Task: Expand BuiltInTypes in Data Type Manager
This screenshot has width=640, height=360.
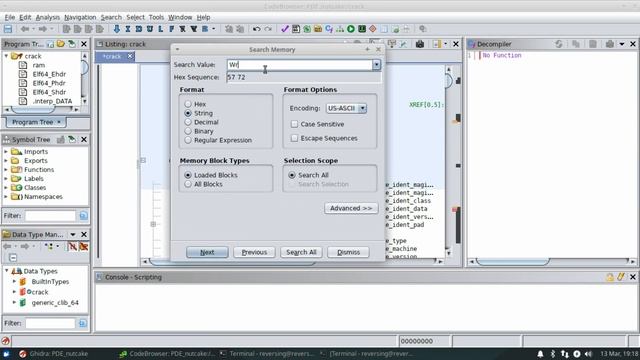Action: [x=14, y=282]
